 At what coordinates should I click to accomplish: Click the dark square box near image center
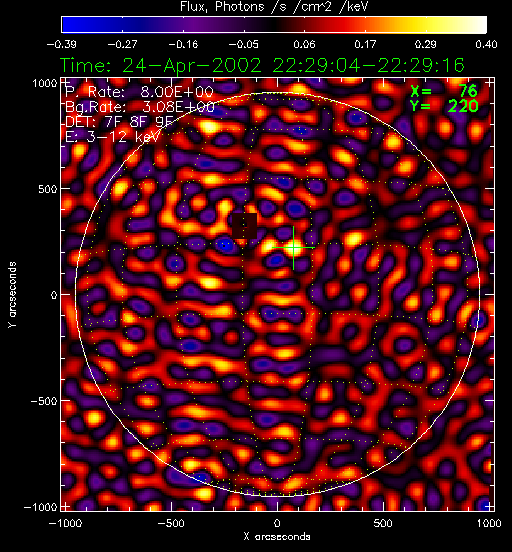coord(245,226)
